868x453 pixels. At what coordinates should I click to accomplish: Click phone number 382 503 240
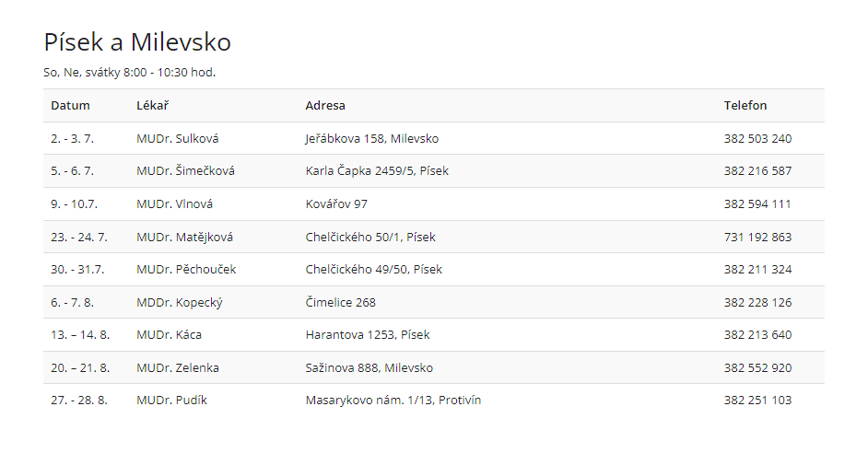coord(757,139)
